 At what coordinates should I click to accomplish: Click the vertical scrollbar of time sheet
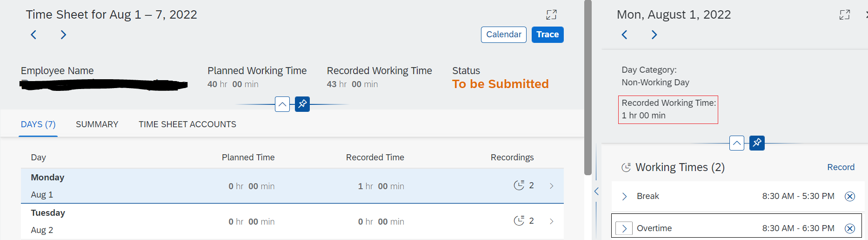click(x=588, y=88)
